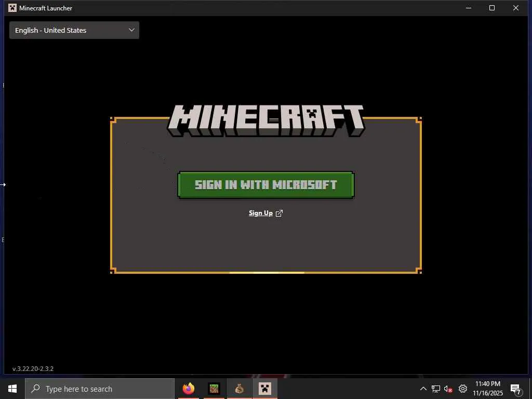
Task: Expand the English - United States language dropdown
Action: [x=74, y=30]
